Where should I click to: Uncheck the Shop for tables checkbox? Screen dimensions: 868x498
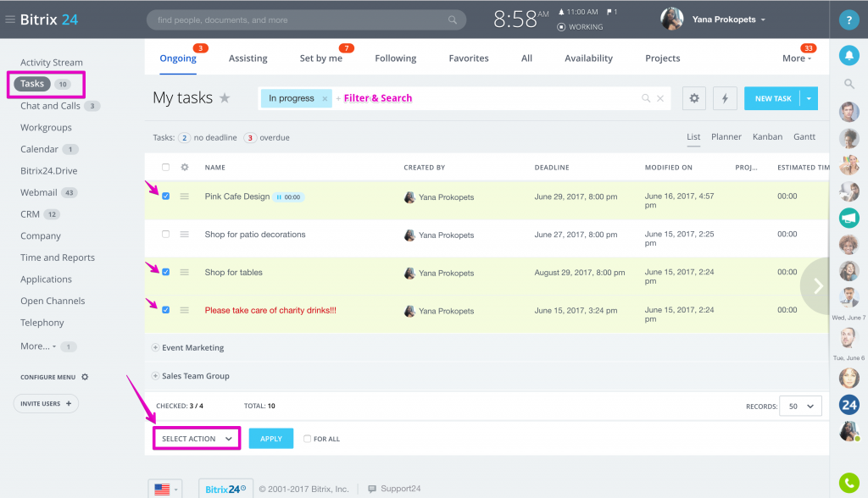click(165, 272)
